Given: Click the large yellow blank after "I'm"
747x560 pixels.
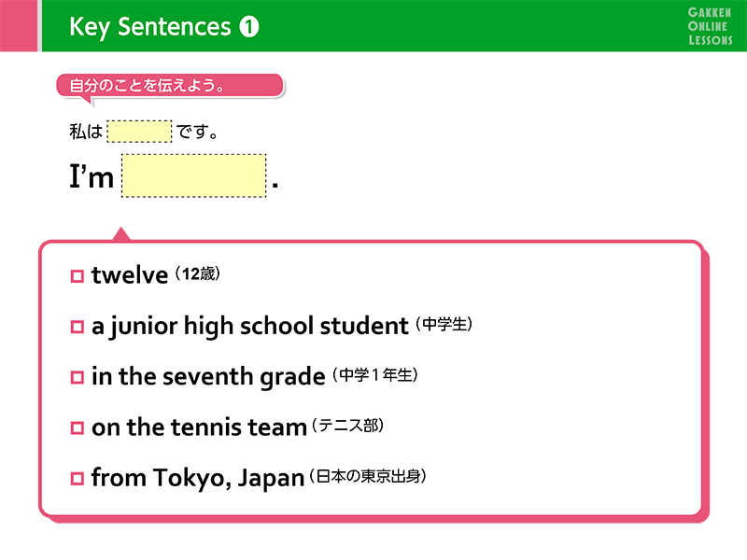Looking at the screenshot, I should 194,175.
